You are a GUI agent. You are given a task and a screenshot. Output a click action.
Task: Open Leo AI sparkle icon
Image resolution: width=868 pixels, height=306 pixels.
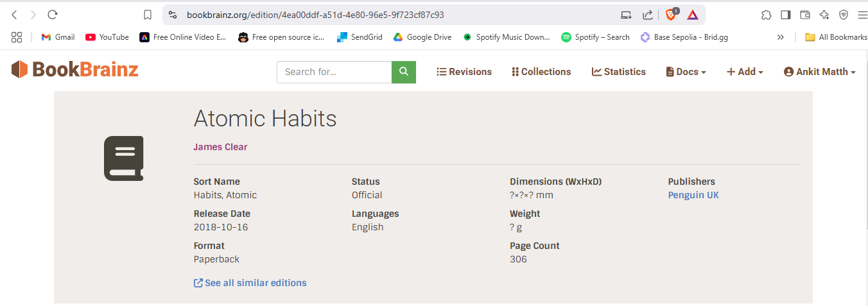pyautogui.click(x=824, y=15)
